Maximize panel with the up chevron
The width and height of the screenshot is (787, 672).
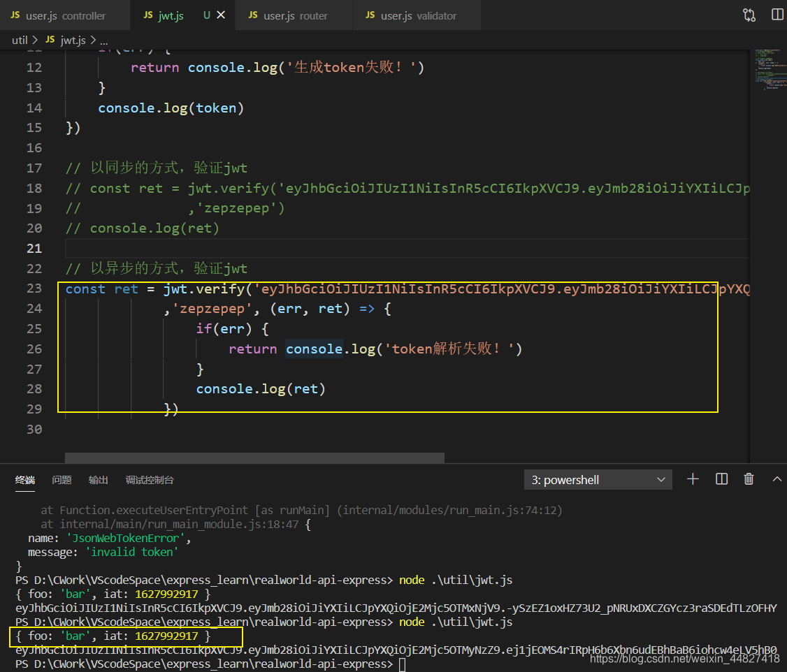point(777,479)
